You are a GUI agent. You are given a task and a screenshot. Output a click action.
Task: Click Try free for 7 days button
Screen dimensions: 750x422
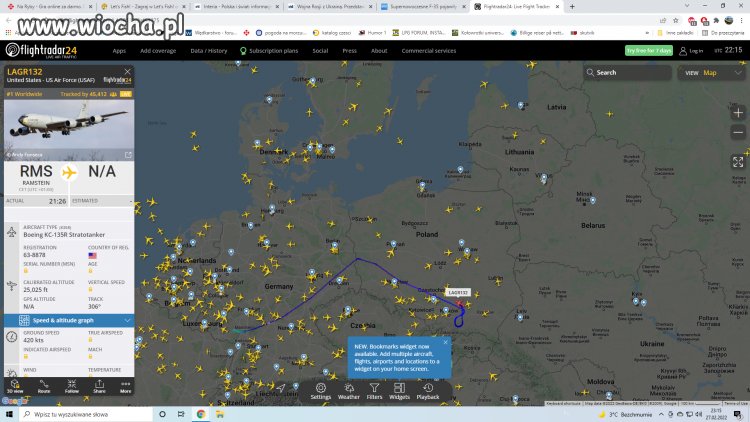(x=649, y=50)
